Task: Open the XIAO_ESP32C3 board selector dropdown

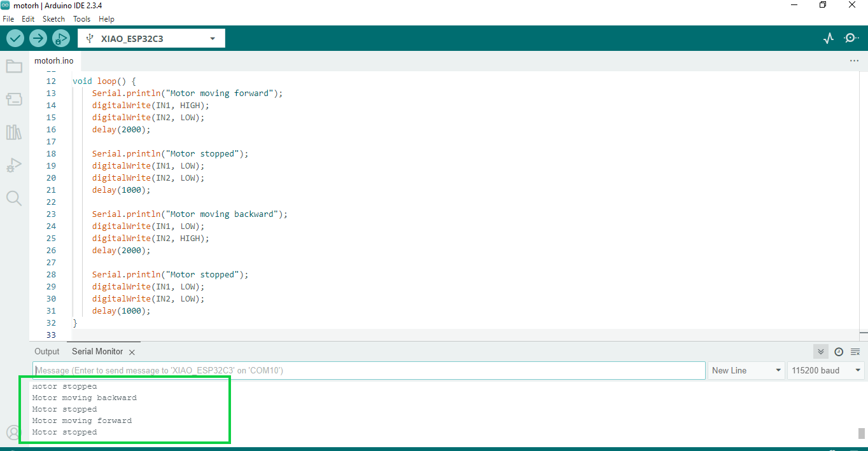Action: tap(151, 39)
